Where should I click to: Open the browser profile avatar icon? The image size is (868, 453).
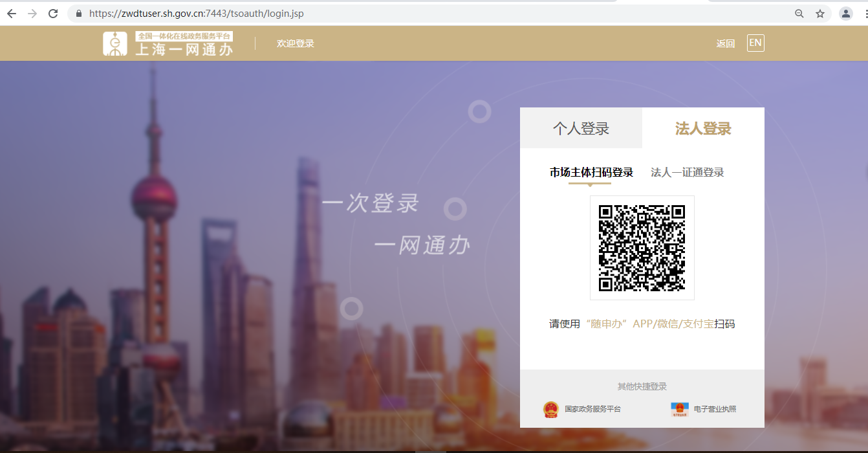pos(845,14)
